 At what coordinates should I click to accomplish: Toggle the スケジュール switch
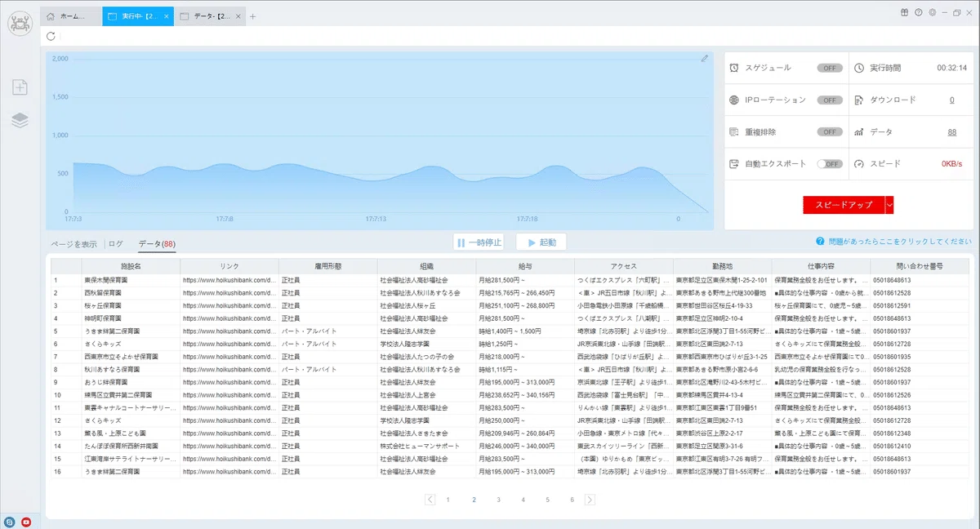(830, 68)
